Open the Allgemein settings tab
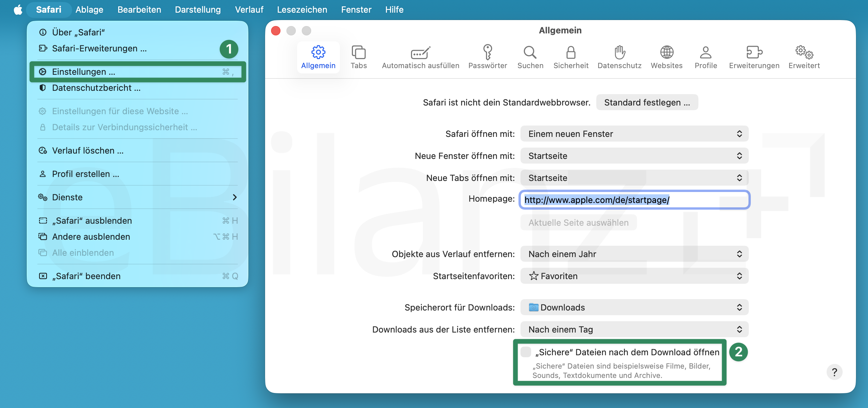The image size is (868, 408). tap(318, 57)
